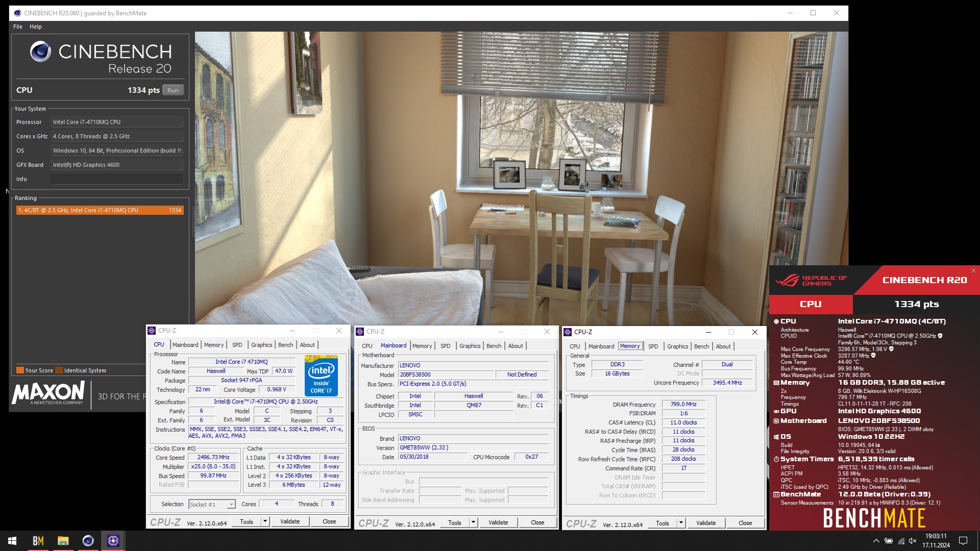The width and height of the screenshot is (980, 551).
Task: Click Tools button in CPU-Z processor window
Action: point(247,521)
